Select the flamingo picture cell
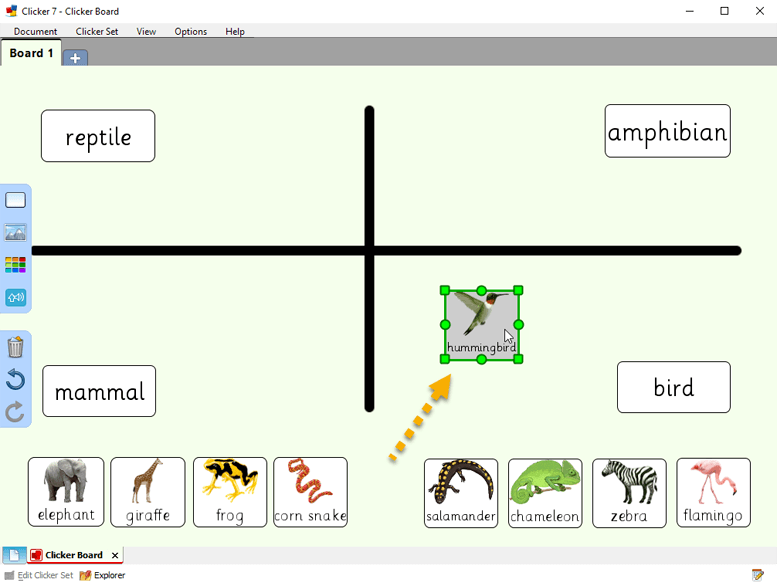This screenshot has height=586, width=777. click(713, 492)
